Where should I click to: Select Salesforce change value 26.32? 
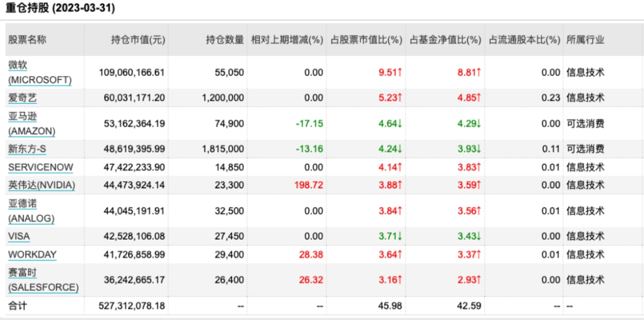(312, 280)
